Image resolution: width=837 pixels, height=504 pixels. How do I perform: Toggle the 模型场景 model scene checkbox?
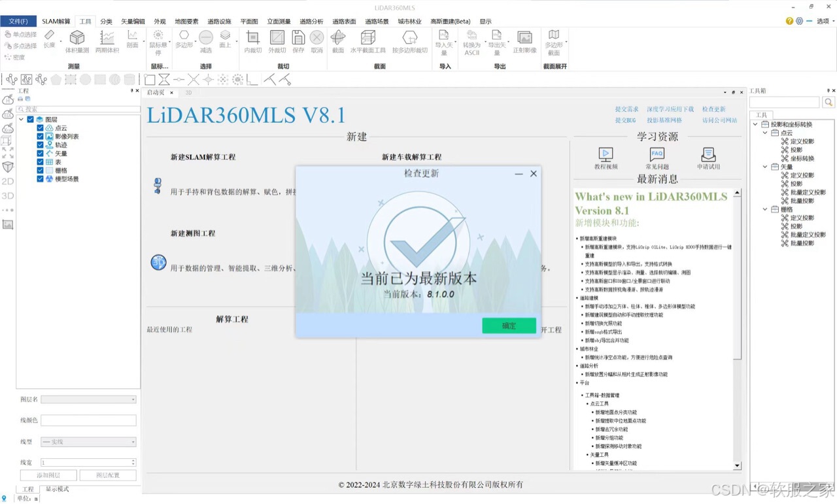point(41,179)
